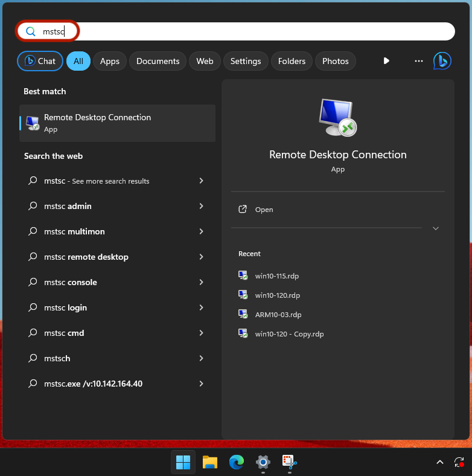Viewport: 472px width, 476px height.
Task: Click the Bing icon at top right
Action: tap(442, 61)
